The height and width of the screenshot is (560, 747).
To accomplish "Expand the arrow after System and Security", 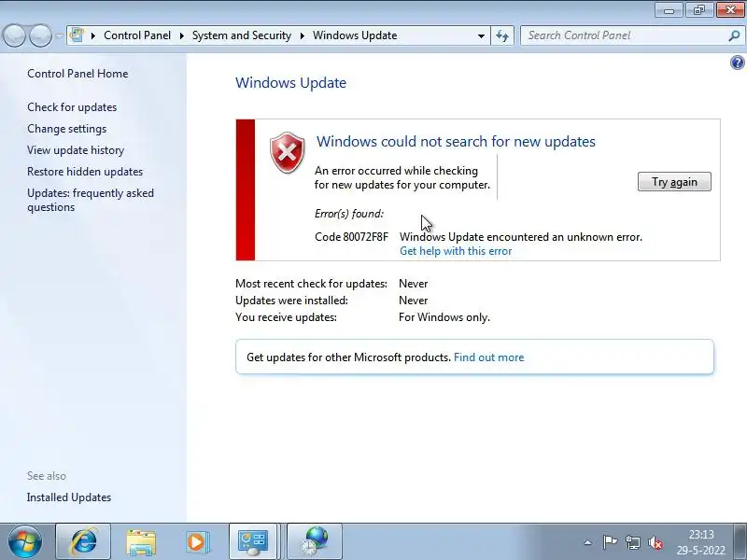I will coord(302,35).
